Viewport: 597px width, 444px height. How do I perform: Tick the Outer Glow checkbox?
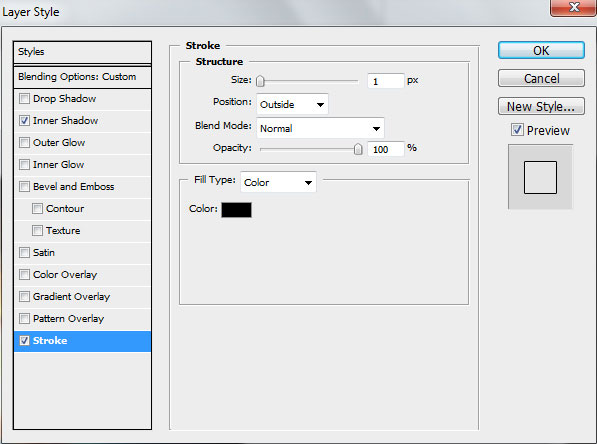24,142
